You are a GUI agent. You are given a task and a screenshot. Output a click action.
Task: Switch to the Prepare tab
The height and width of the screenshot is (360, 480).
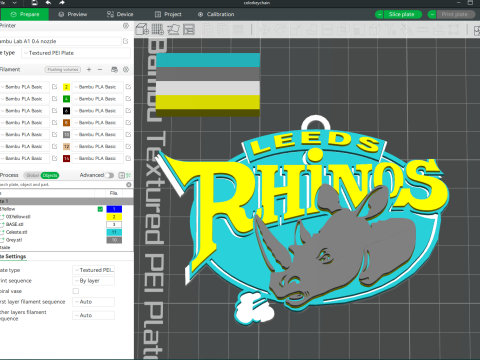(25, 14)
